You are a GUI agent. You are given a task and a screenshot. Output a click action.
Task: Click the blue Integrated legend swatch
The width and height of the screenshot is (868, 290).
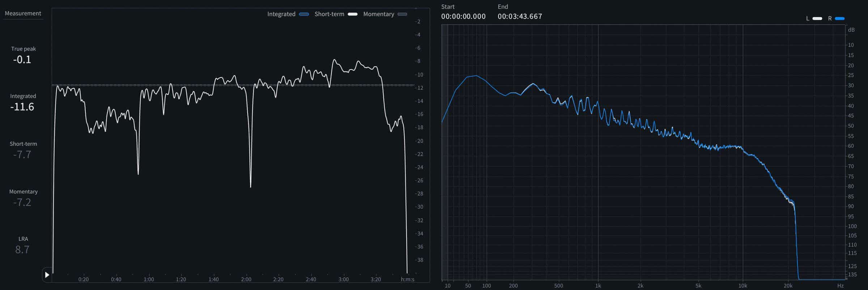coord(304,14)
